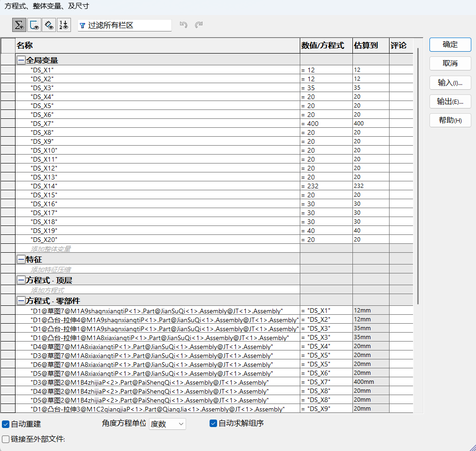Select the "DS_X10" variable name
476x451 pixels.
[x=44, y=150]
